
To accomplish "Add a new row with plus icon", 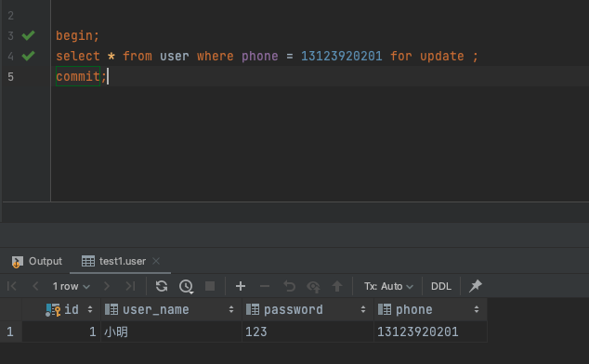I will pos(241,286).
